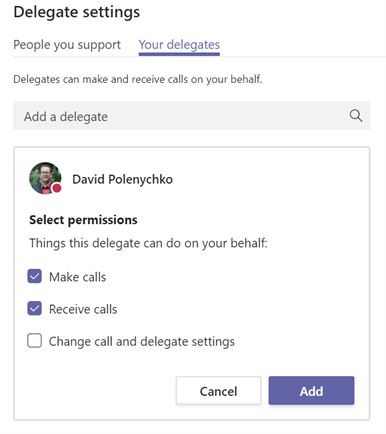Click the delegates description sentence
The image size is (386, 434).
(x=138, y=79)
